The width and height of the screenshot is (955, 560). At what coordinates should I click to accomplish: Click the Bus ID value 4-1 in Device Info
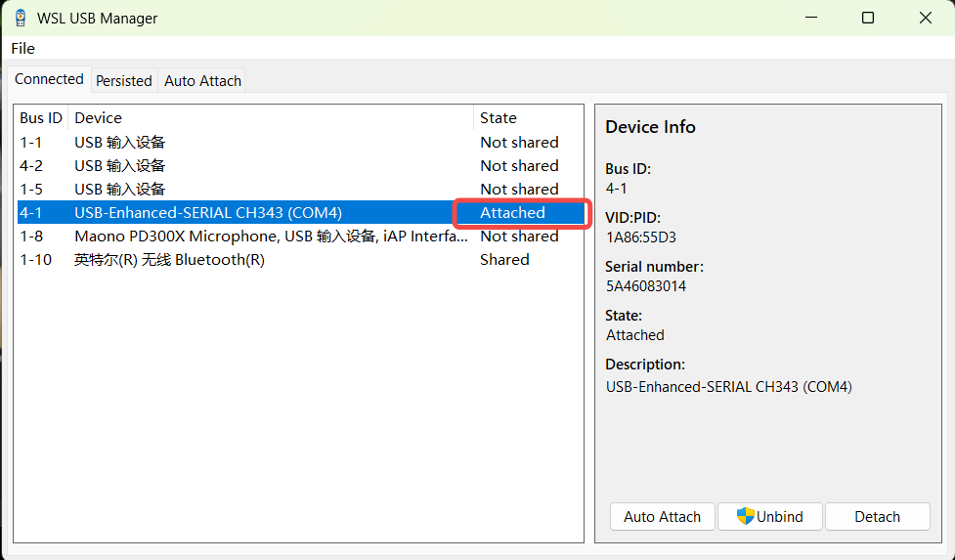click(x=617, y=188)
